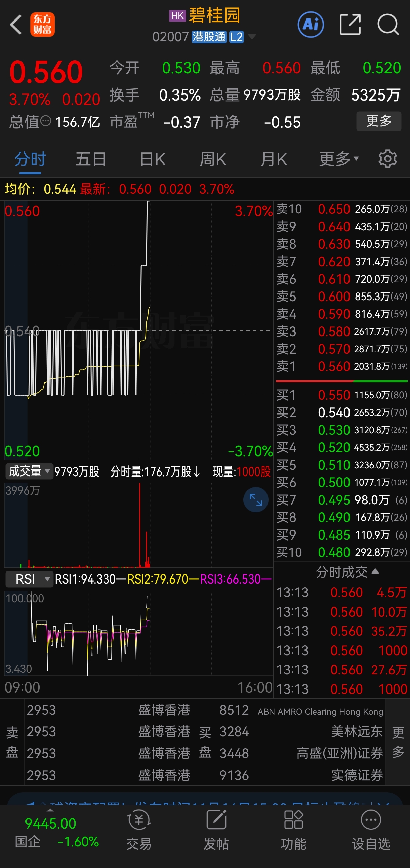This screenshot has height=868, width=410.
Task: Tap the 设自选 watchlist icon
Action: coord(371,830)
